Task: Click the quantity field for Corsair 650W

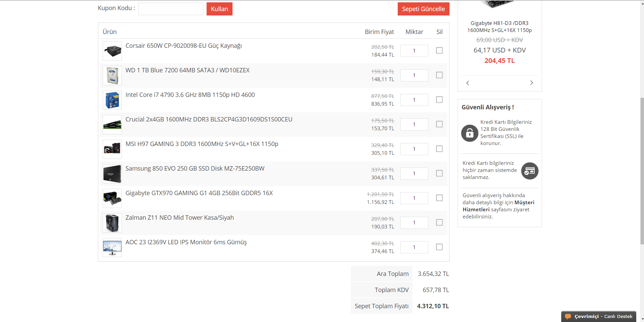Action: pos(414,51)
